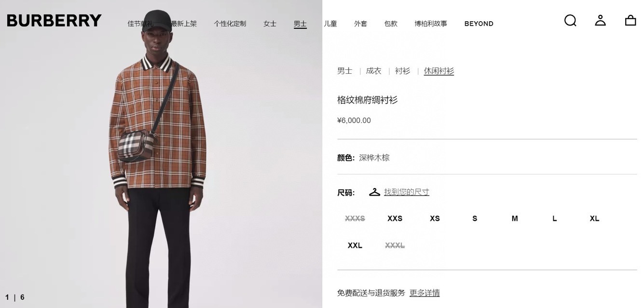Open the shopping bag icon
Screen dimensions: 644x308
[630, 20]
